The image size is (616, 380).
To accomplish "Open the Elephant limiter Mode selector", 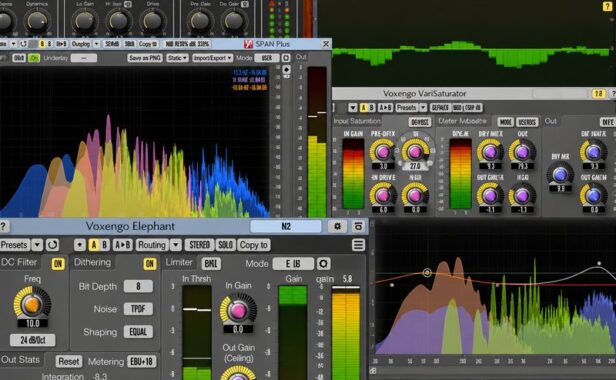I will click(x=293, y=264).
